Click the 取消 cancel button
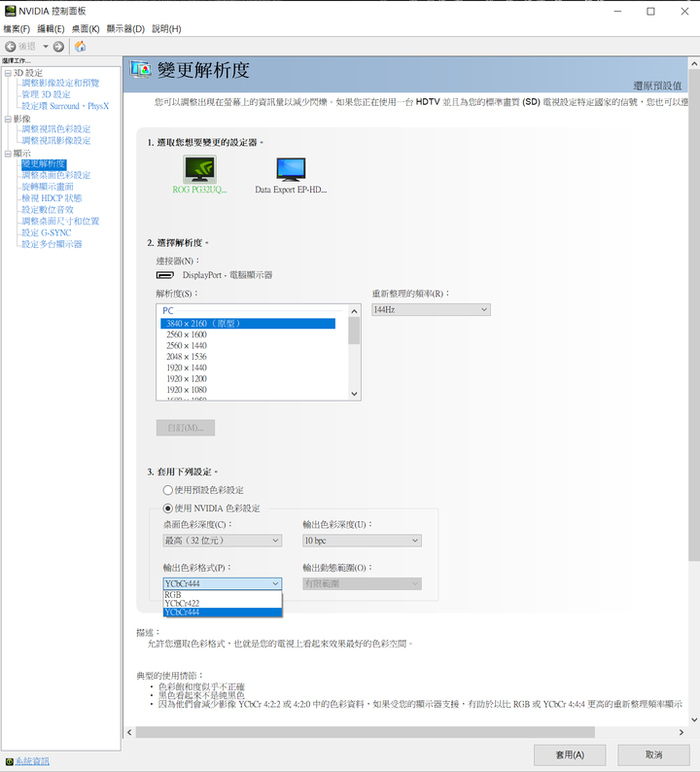Screen dimensions: 700x772 click(653, 754)
